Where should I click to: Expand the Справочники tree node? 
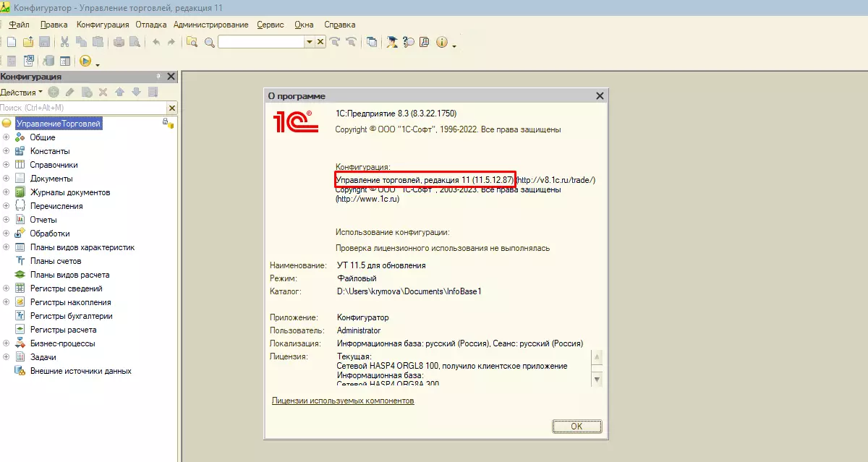[6, 165]
